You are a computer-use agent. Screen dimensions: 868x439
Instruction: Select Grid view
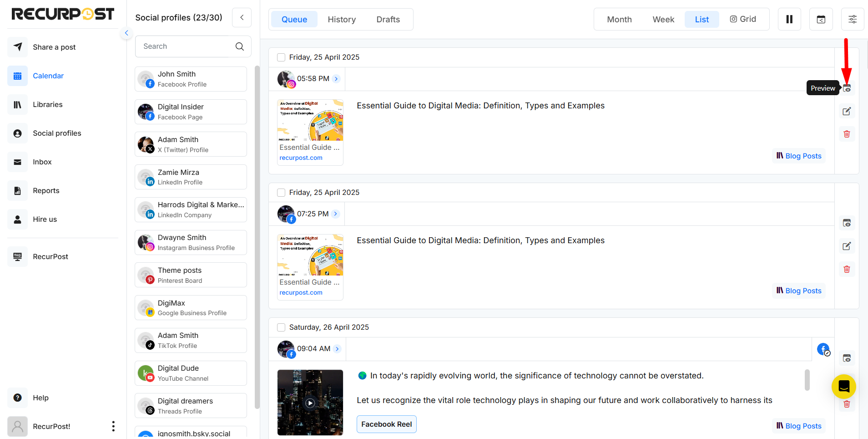pos(743,19)
